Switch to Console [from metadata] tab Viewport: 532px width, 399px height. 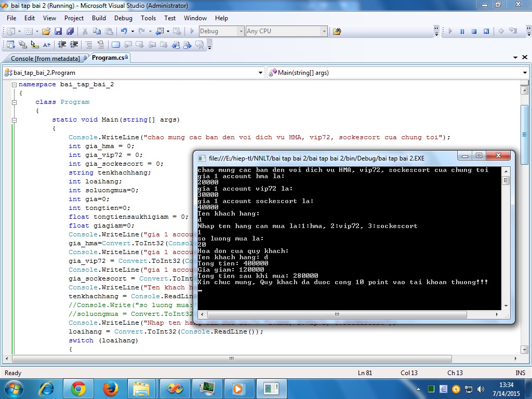pyautogui.click(x=45, y=58)
